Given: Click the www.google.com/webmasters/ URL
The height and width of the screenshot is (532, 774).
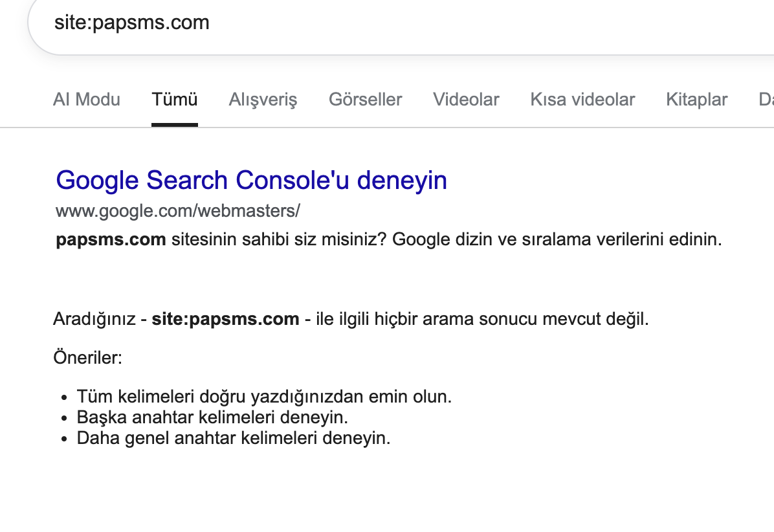Looking at the screenshot, I should point(178,211).
